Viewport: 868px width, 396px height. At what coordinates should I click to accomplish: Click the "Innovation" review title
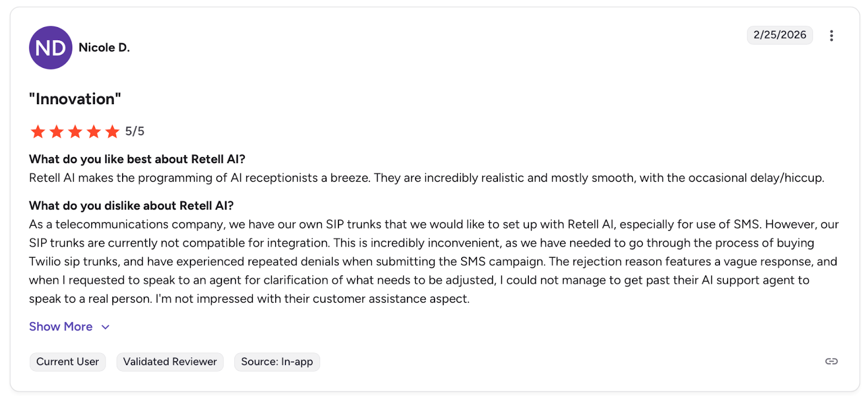coord(75,99)
